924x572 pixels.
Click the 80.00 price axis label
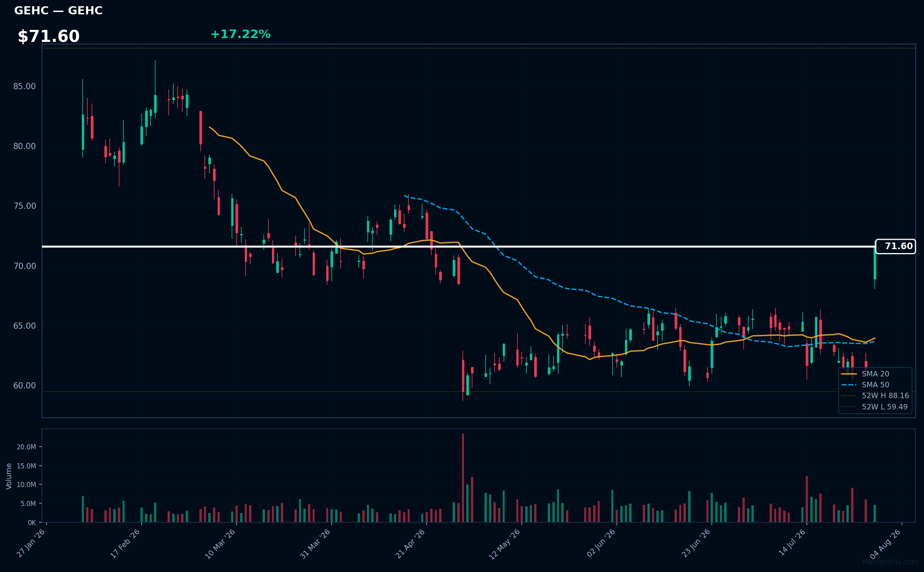pyautogui.click(x=24, y=146)
